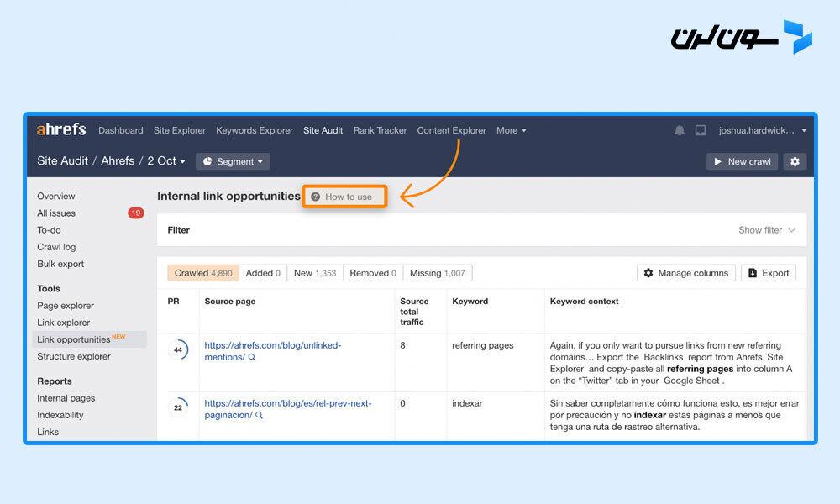Open Page explorer tool
840x504 pixels.
pos(66,305)
